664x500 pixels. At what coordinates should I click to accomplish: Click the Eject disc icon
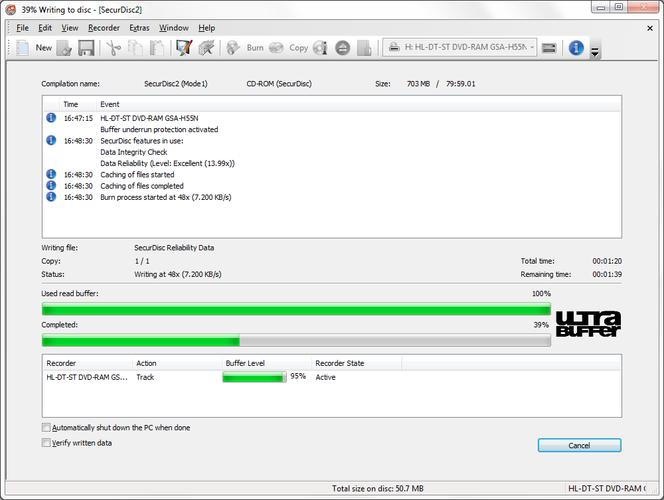(x=343, y=47)
